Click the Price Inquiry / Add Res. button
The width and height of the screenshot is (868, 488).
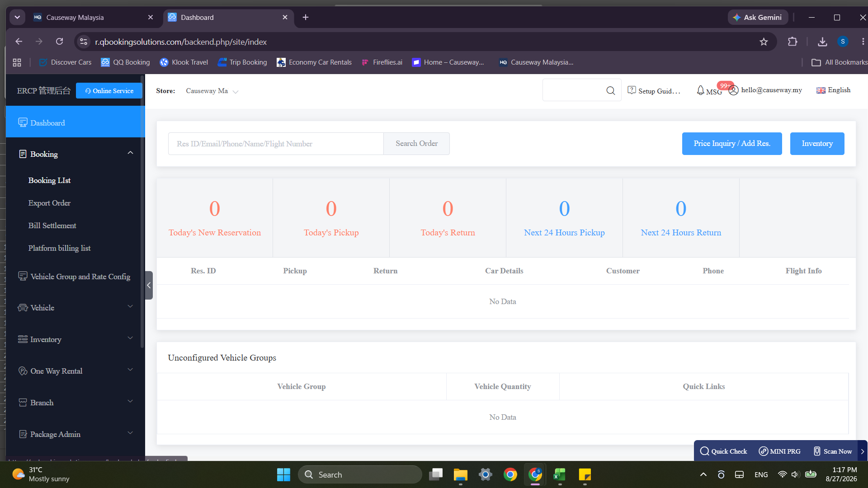(x=732, y=144)
